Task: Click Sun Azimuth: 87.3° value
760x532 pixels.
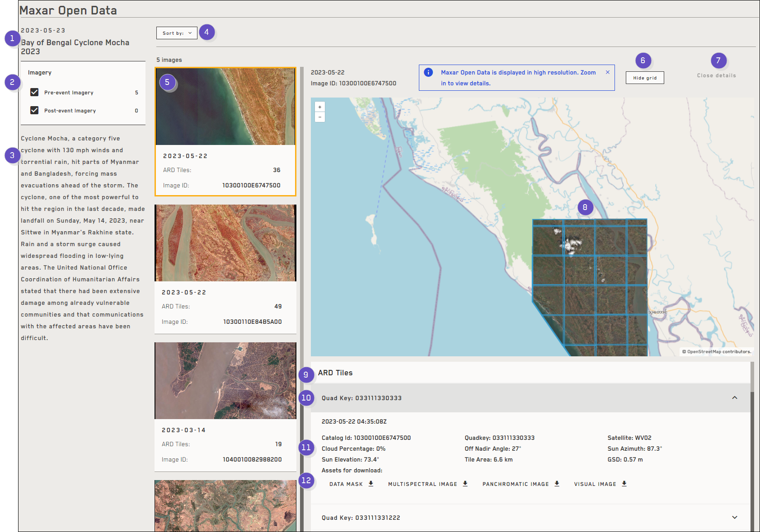Action: (x=634, y=448)
